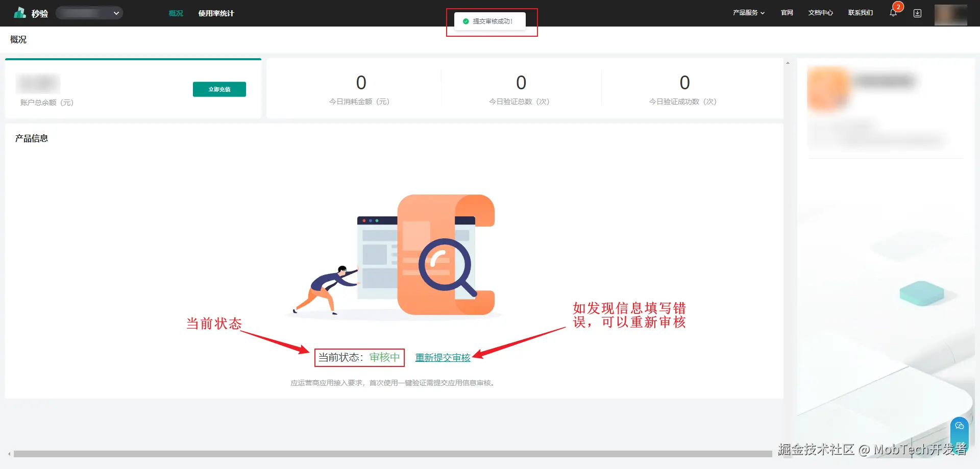Click the 今日验证成功数（次） label
980x469 pixels.
tap(683, 102)
